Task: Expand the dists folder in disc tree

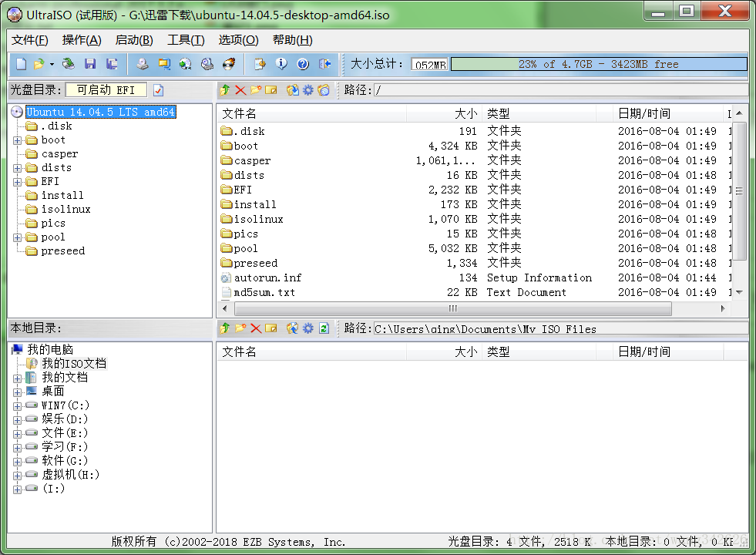Action: click(x=18, y=168)
